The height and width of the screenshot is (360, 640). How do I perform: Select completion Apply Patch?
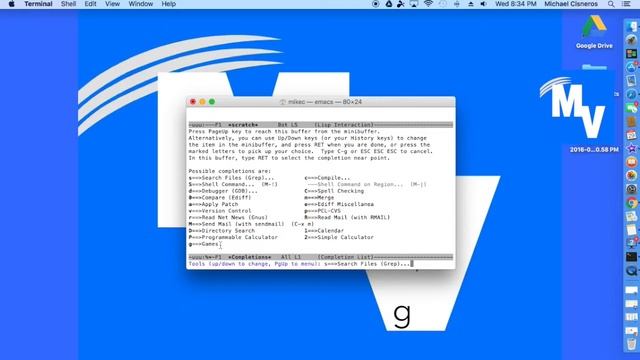(x=213, y=204)
